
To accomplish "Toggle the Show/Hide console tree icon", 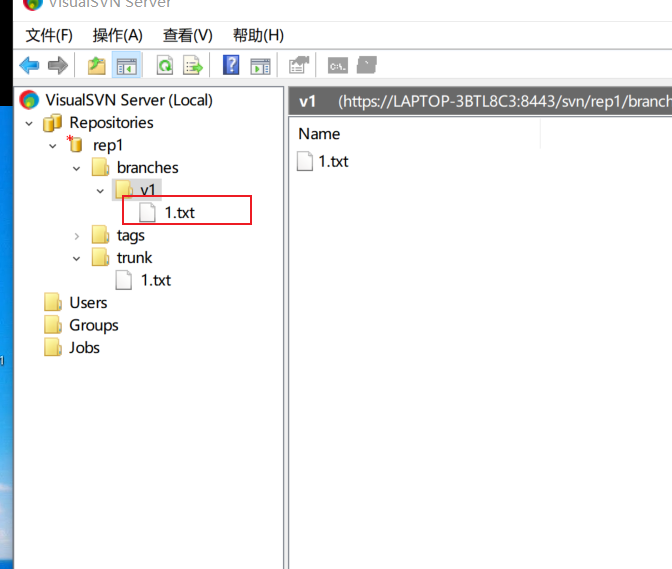I will click(x=126, y=66).
